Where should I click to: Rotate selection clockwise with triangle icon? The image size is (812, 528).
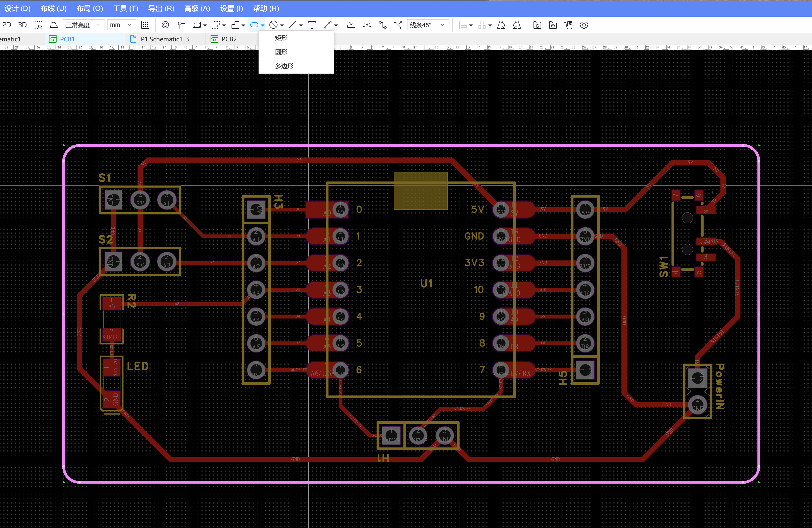[x=517, y=25]
